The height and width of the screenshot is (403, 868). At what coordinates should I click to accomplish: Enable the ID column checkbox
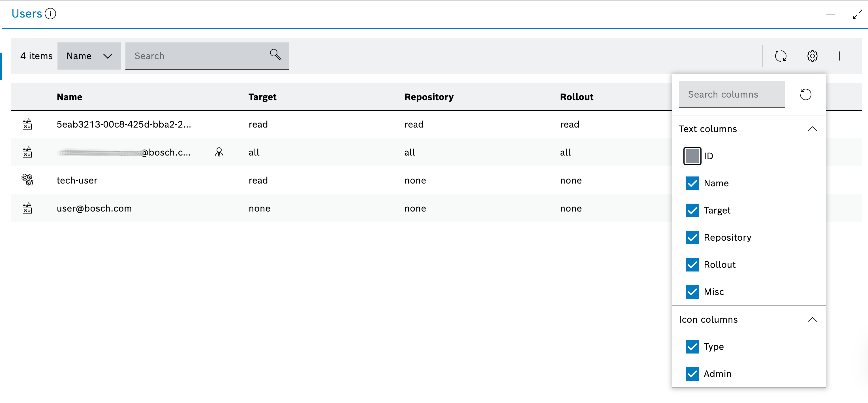pos(692,156)
